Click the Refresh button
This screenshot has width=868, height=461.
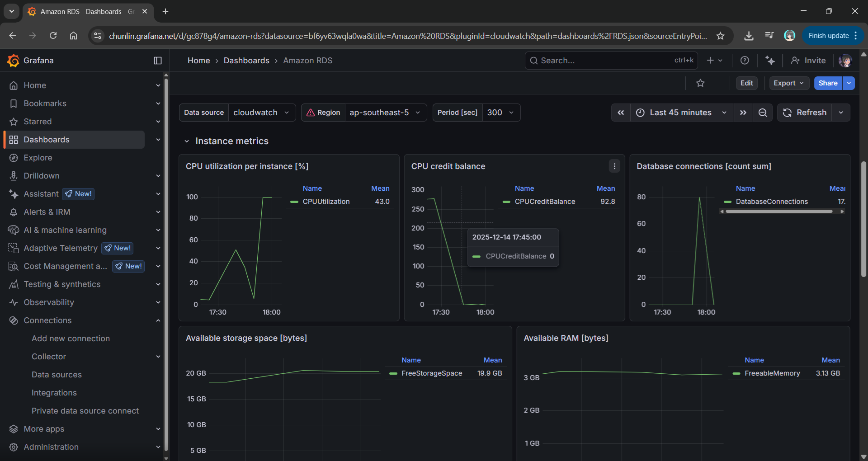805,113
